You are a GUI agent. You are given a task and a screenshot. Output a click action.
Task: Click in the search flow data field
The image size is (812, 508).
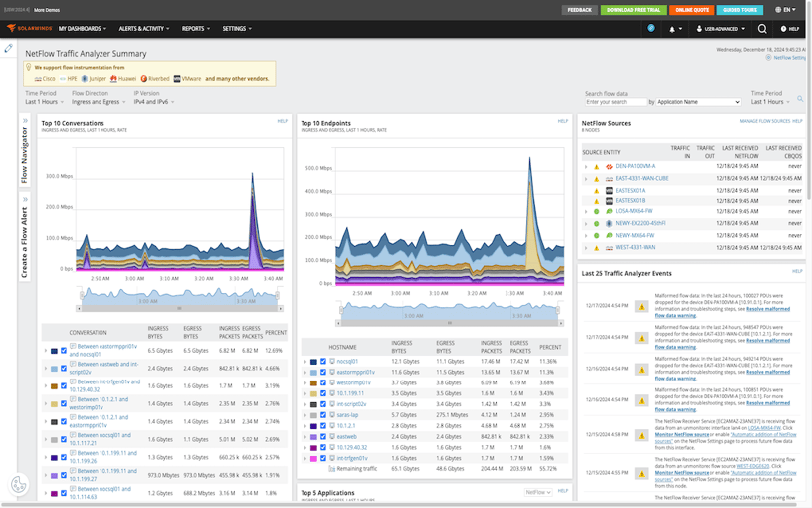pos(615,102)
